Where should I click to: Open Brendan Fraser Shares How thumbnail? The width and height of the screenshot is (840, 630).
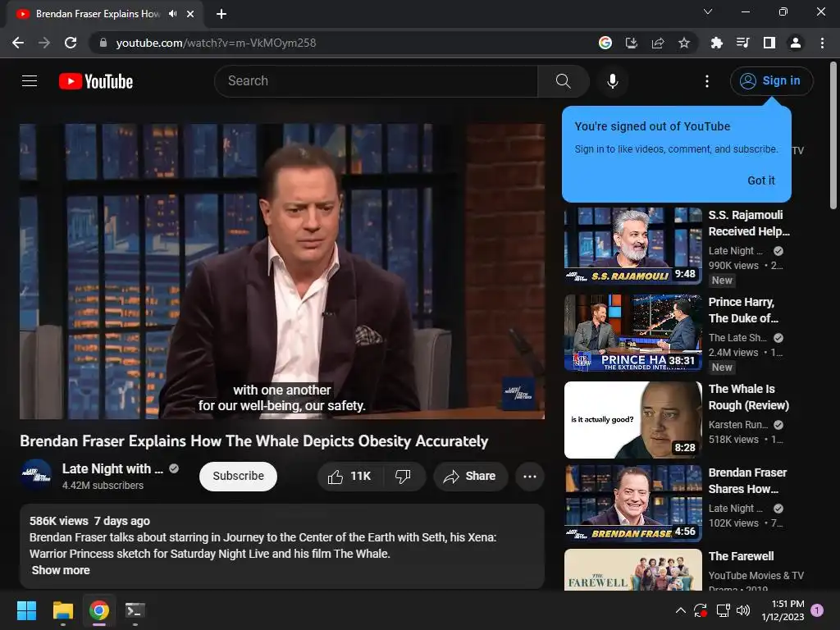pyautogui.click(x=632, y=503)
